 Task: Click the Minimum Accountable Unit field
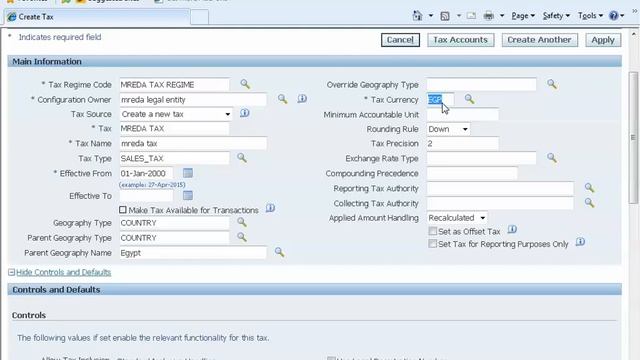[462, 115]
